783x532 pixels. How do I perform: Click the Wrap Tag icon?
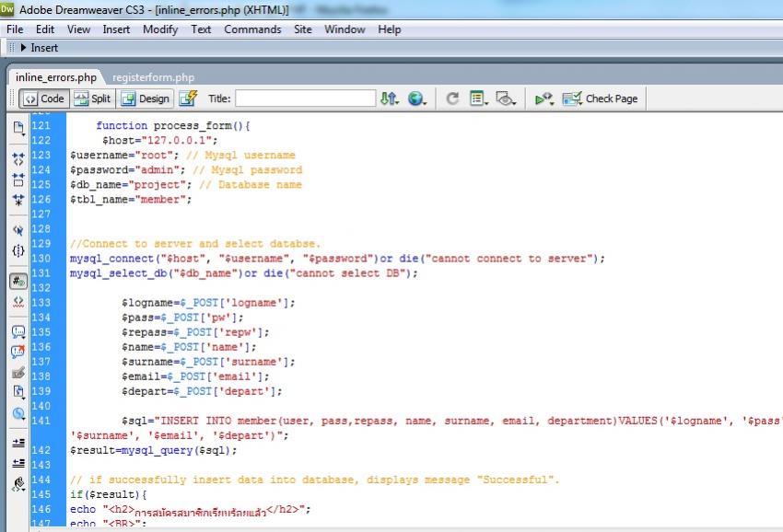pos(18,373)
